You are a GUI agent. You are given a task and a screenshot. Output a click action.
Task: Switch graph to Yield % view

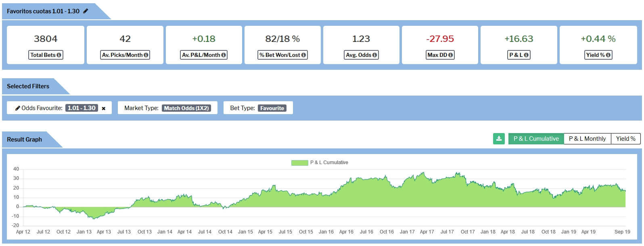(x=625, y=139)
